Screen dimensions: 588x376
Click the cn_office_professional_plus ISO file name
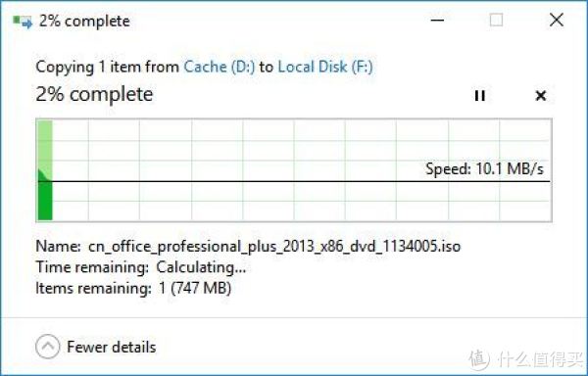pyautogui.click(x=274, y=247)
